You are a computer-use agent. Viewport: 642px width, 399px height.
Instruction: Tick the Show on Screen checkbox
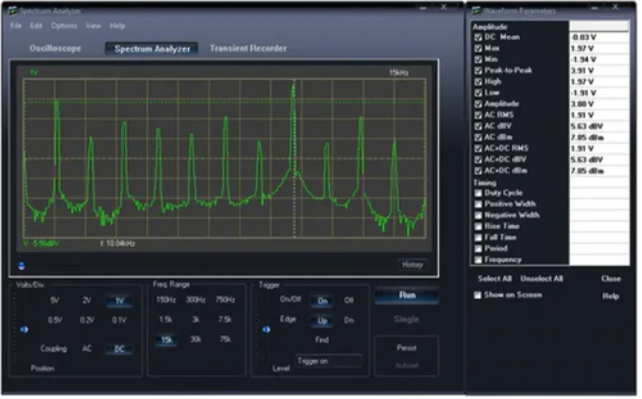pyautogui.click(x=477, y=295)
